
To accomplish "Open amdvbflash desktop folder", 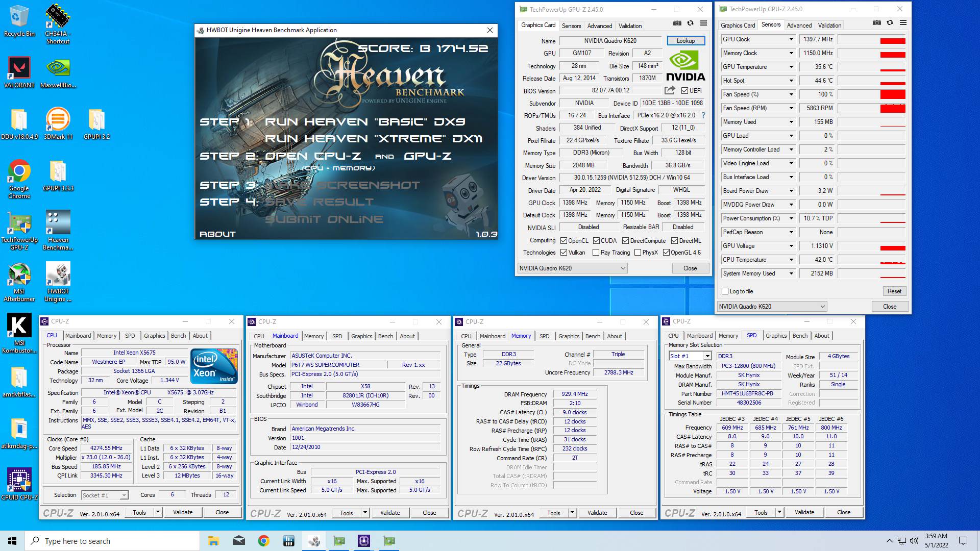I will (x=19, y=382).
